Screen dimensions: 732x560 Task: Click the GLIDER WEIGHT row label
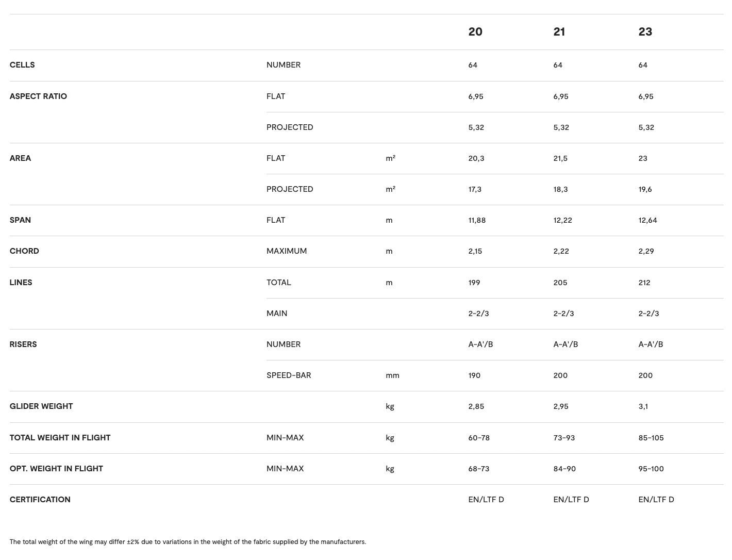coord(41,406)
